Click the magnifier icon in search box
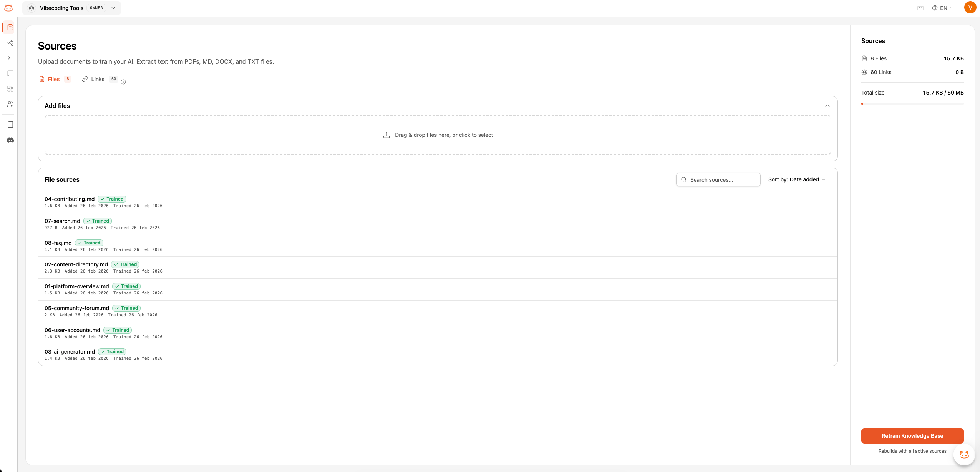The width and height of the screenshot is (980, 472). click(x=684, y=179)
